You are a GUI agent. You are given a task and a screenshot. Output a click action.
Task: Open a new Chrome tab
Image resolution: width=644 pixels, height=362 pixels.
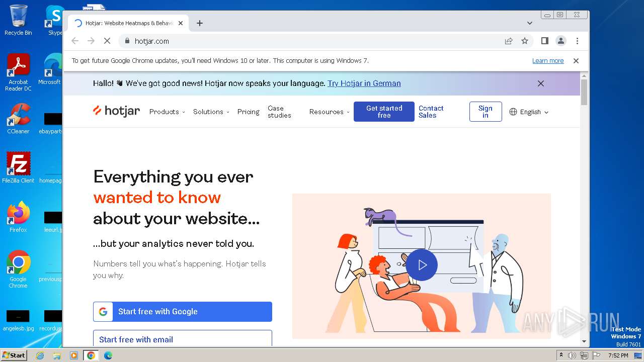click(200, 23)
